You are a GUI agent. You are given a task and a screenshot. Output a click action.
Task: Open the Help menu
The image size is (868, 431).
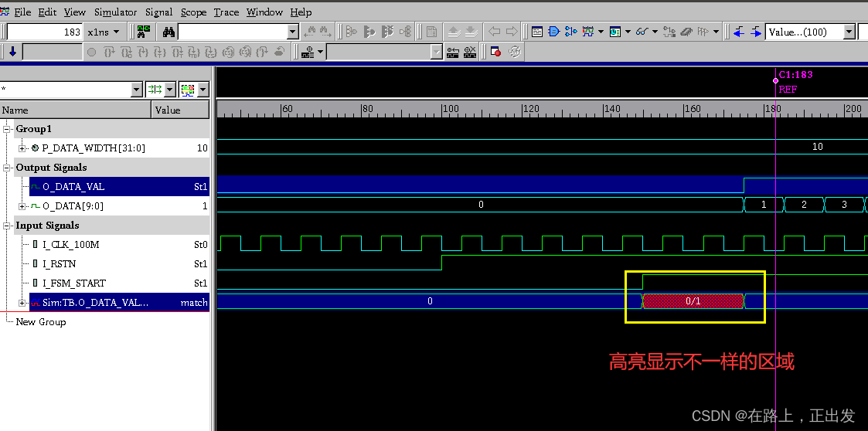click(x=301, y=12)
